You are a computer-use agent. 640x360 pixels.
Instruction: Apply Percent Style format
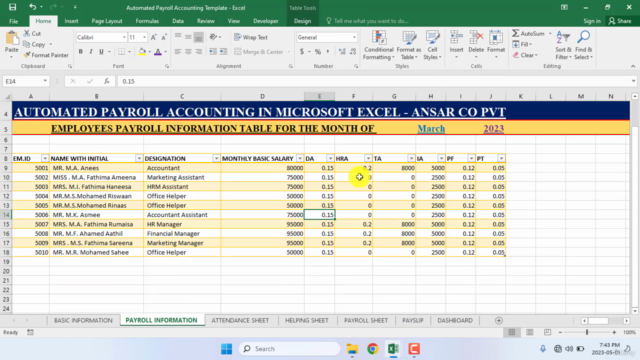click(318, 52)
